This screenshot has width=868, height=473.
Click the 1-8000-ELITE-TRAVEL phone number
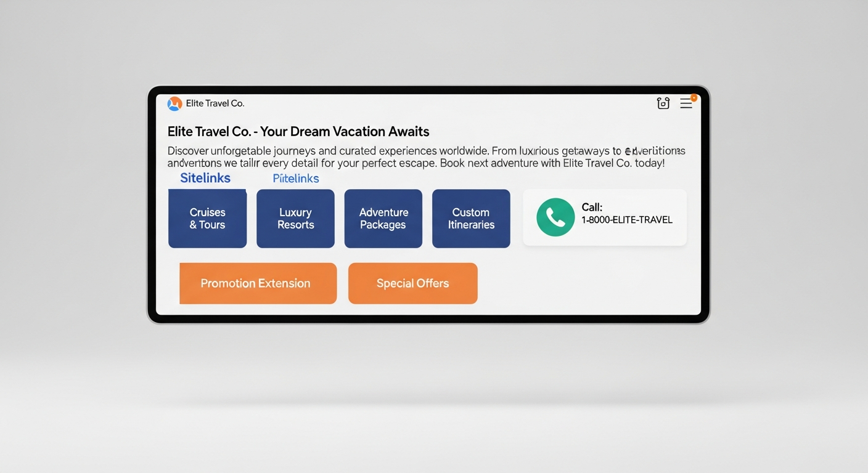click(x=626, y=220)
